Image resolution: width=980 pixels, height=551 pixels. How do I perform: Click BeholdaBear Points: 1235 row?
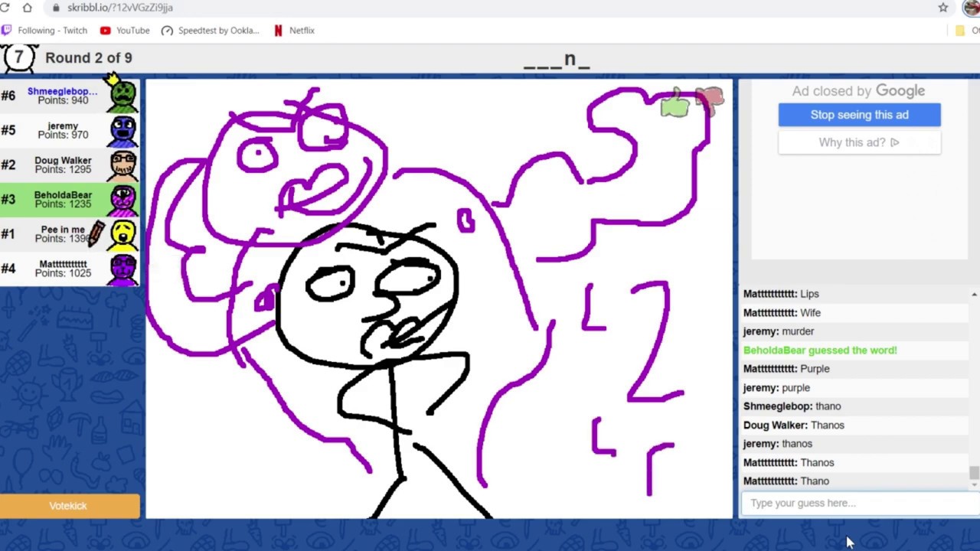[x=70, y=199]
